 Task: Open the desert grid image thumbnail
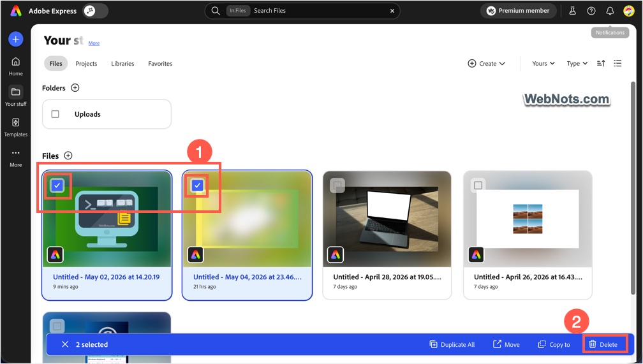tap(528, 219)
